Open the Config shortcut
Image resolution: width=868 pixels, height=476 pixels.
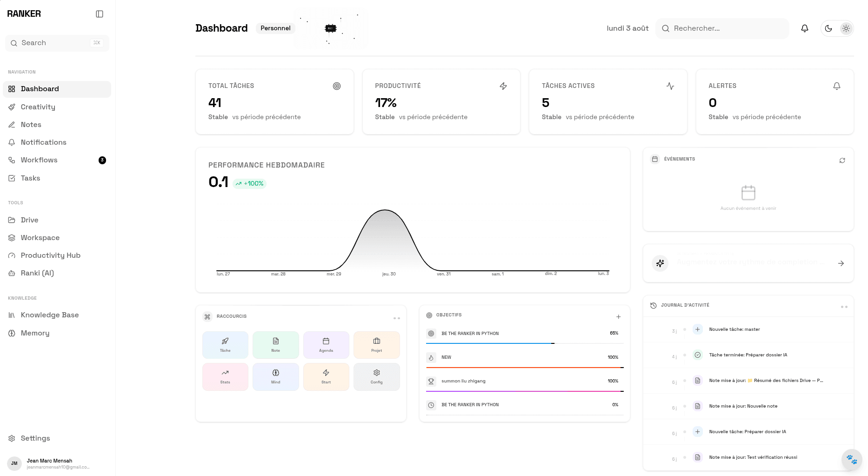pyautogui.click(x=377, y=376)
